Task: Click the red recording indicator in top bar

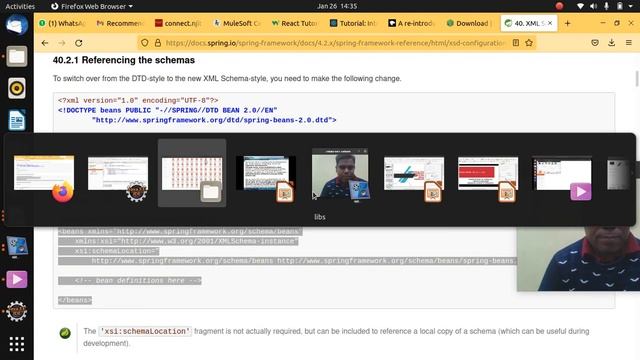Action: click(560, 6)
